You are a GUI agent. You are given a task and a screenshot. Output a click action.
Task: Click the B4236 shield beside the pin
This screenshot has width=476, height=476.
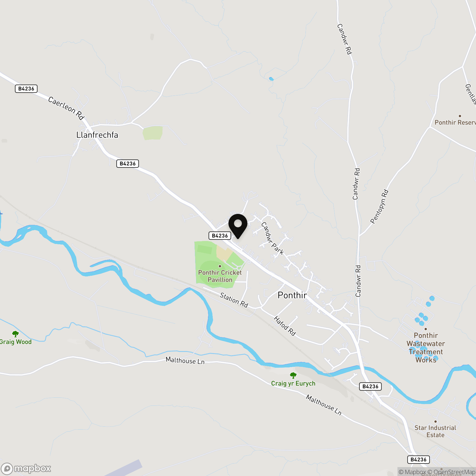click(x=220, y=236)
